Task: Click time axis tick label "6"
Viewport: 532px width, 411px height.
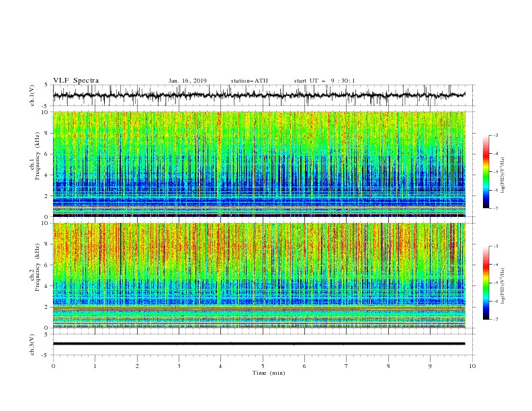Action: click(x=305, y=366)
